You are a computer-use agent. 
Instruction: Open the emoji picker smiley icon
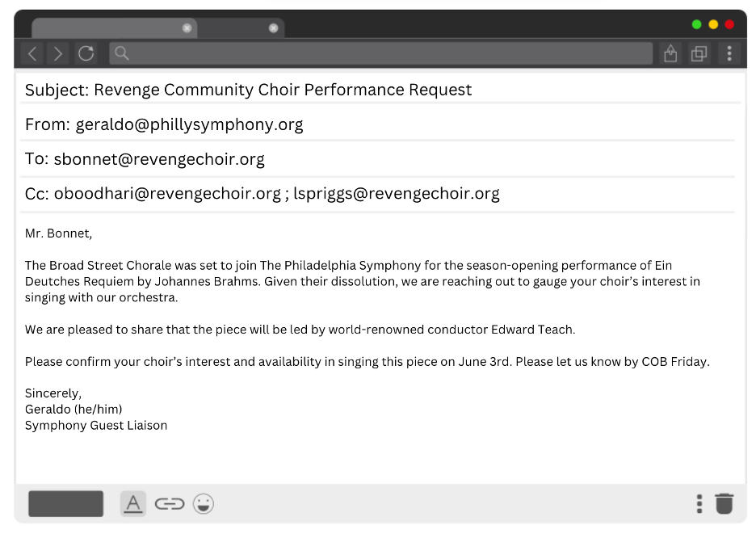pyautogui.click(x=204, y=504)
